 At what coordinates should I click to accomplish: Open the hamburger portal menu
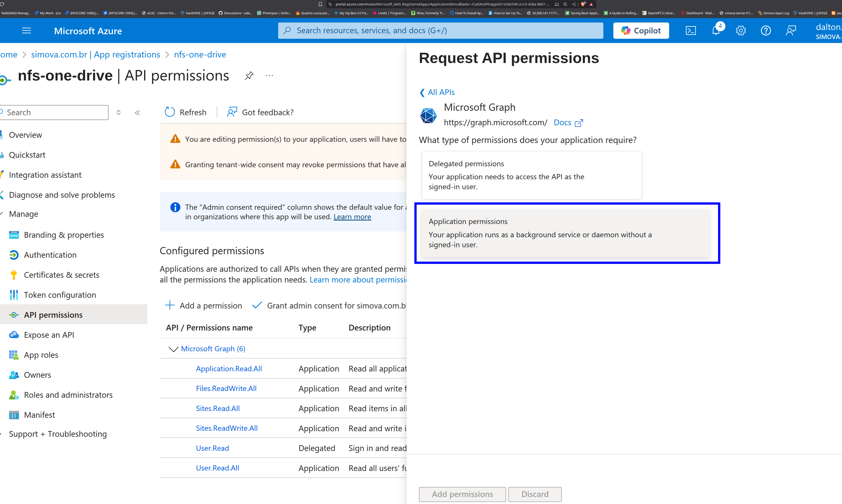[x=27, y=31]
